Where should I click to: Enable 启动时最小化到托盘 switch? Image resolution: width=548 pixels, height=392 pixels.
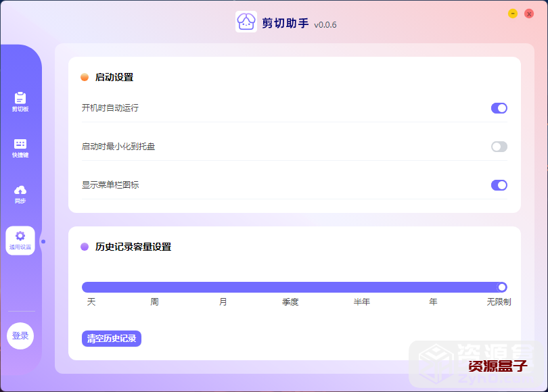tap(499, 147)
